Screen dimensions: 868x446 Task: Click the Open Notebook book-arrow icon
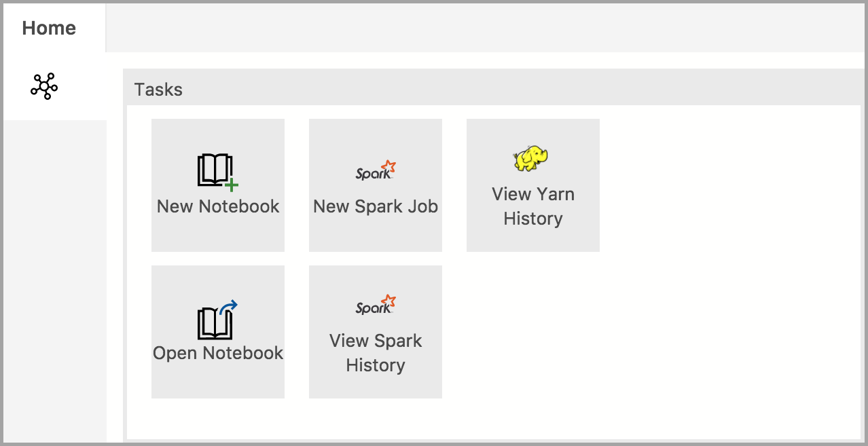217,320
